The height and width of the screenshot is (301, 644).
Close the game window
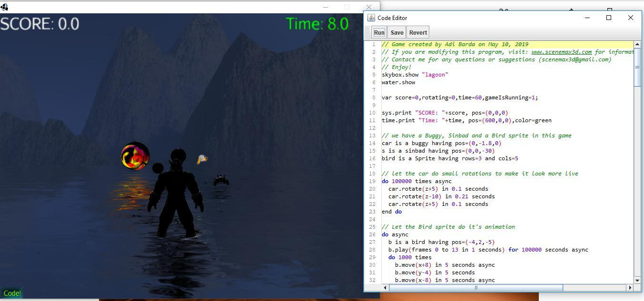point(368,7)
